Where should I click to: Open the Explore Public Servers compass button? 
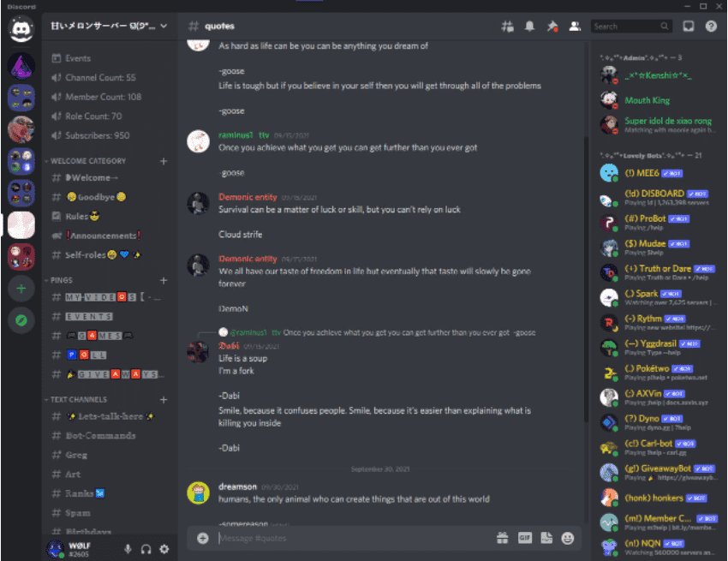coord(21,320)
